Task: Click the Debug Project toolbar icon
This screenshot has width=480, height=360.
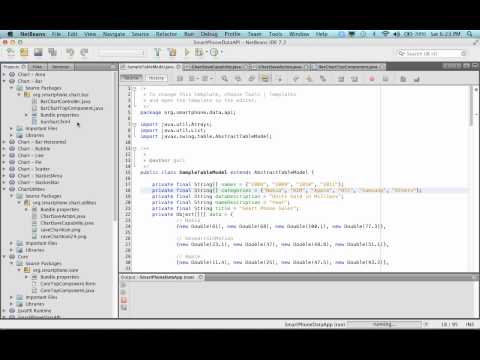Action: pyautogui.click(x=199, y=52)
